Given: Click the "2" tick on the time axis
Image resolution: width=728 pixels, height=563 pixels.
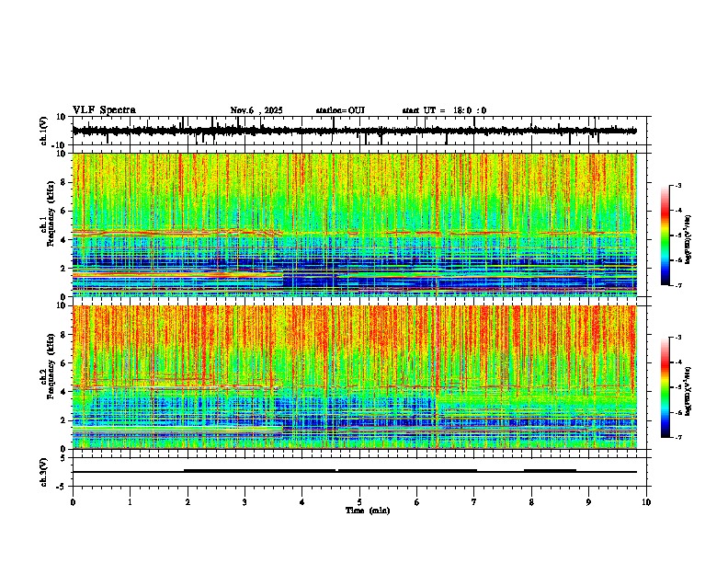Looking at the screenshot, I should click(188, 502).
